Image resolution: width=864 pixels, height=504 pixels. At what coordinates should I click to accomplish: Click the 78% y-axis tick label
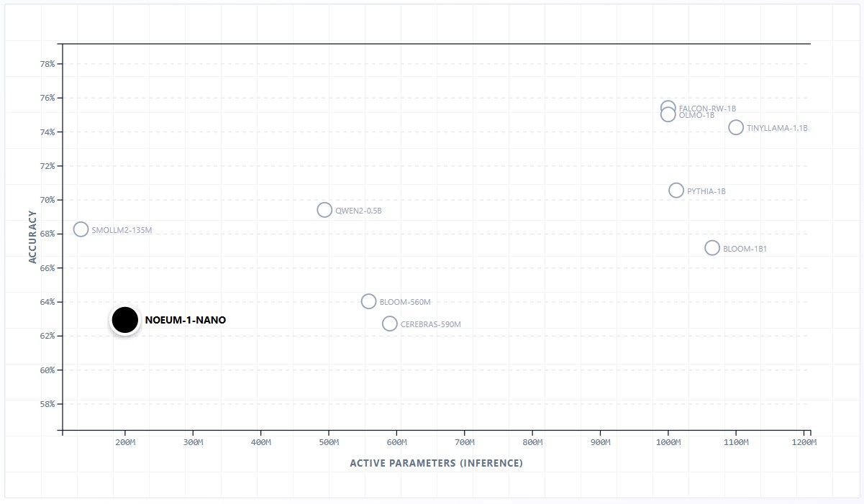[47, 64]
